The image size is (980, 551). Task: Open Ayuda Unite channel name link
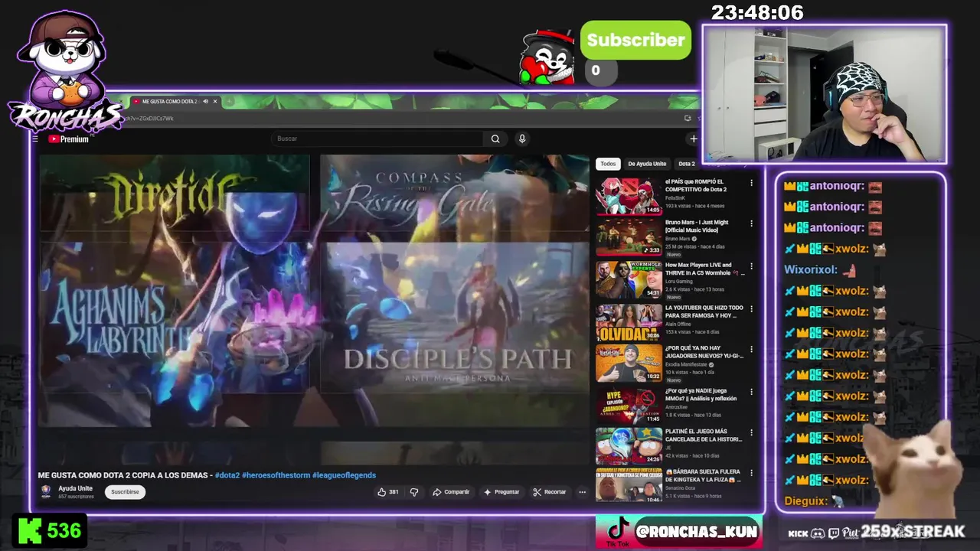[x=75, y=488]
